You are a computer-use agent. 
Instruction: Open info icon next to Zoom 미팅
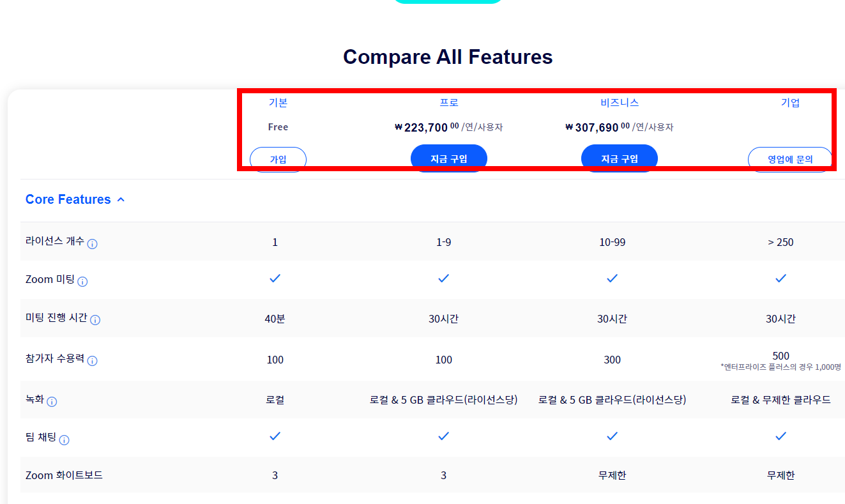point(82,282)
